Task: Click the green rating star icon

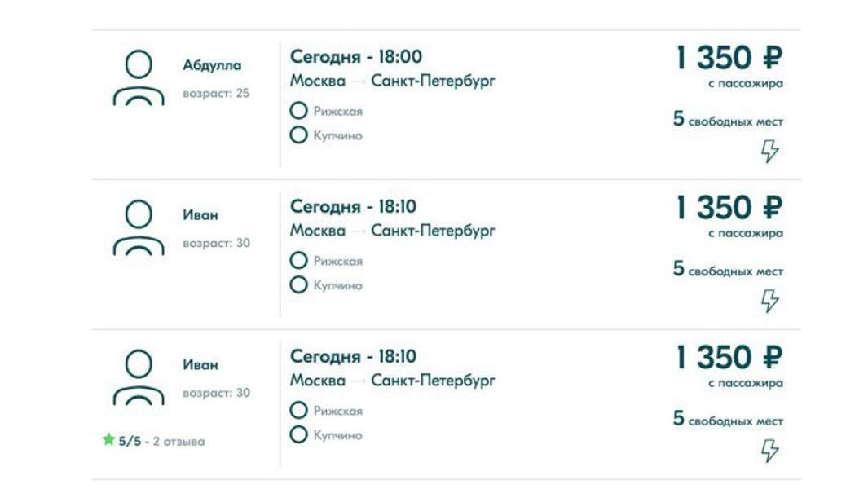Action: click(108, 440)
